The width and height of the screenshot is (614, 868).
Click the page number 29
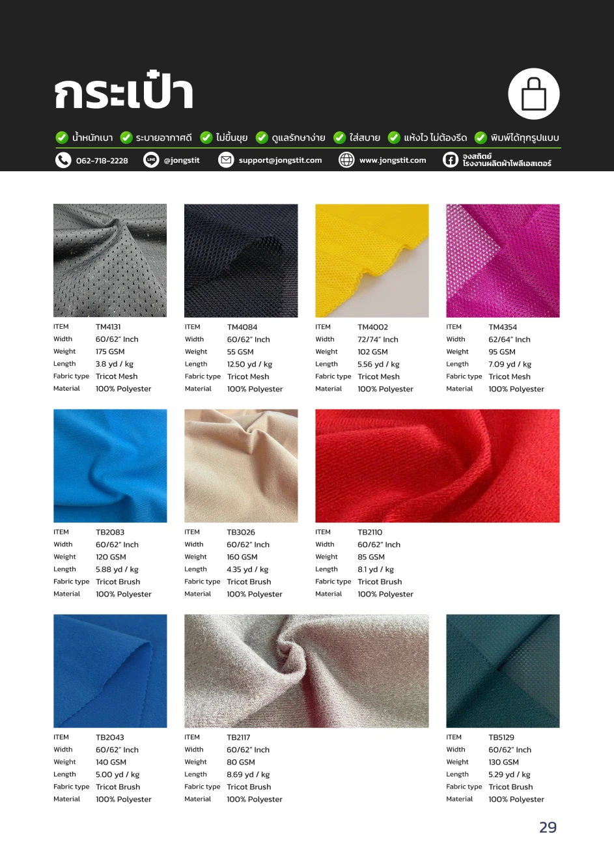coord(548,828)
